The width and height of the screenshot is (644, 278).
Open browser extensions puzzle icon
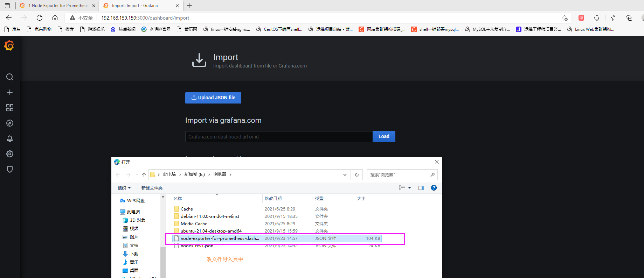(597, 18)
